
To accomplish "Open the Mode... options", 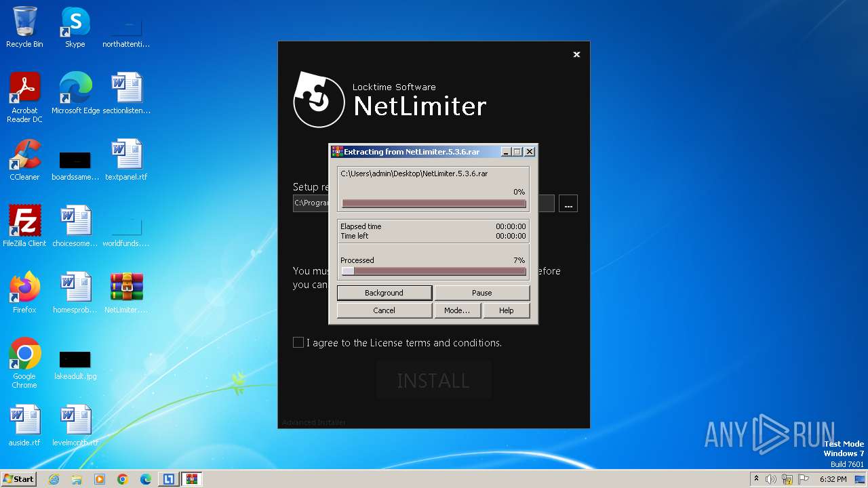I will [x=458, y=310].
